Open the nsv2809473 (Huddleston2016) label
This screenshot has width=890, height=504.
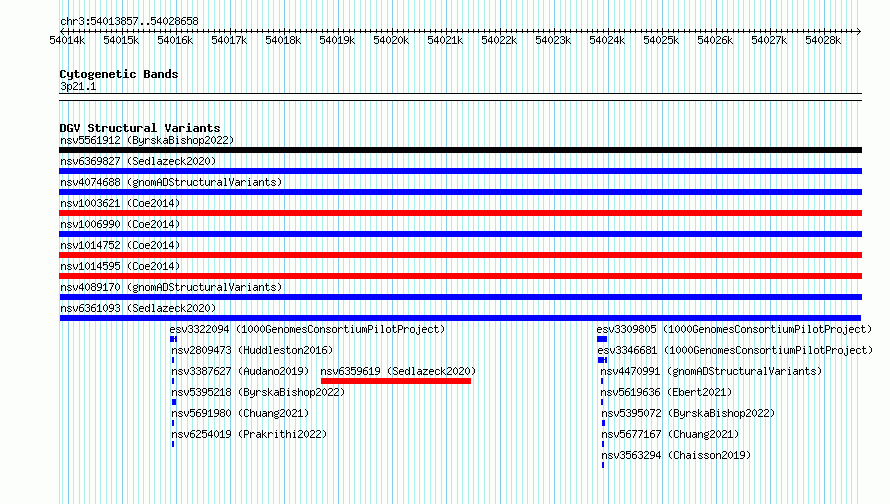tap(253, 350)
